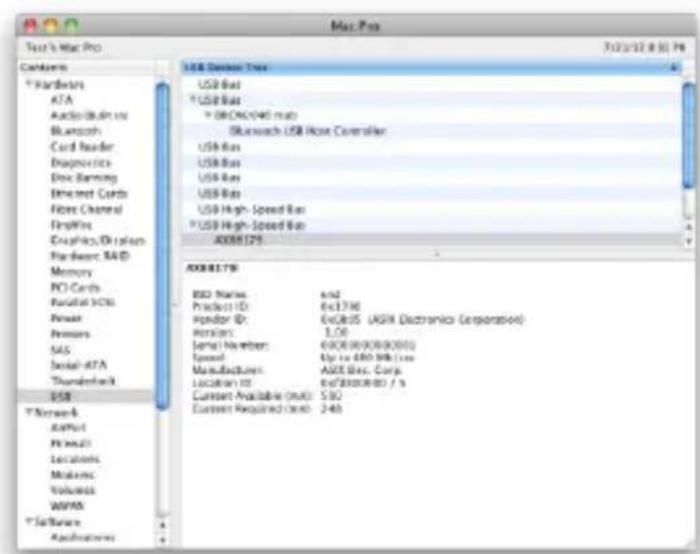Collapse the Hardware section in Contents

(29, 84)
